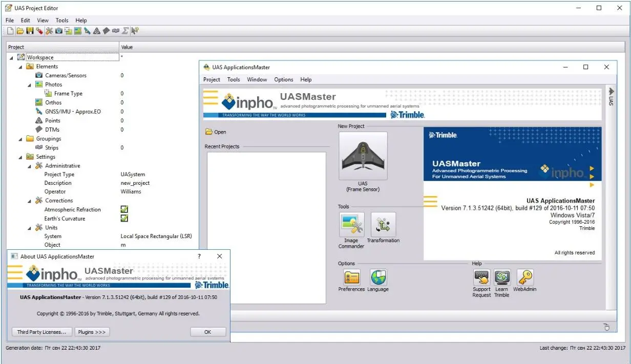Click the UAS side tab in ApplicationsMaster
The image size is (631, 364).
[611, 97]
